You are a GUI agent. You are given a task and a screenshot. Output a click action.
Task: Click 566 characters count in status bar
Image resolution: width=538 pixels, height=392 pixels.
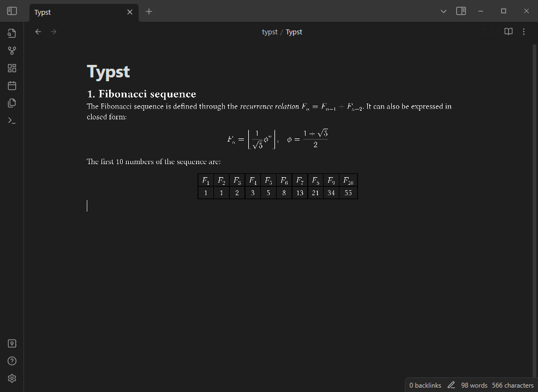pos(512,385)
